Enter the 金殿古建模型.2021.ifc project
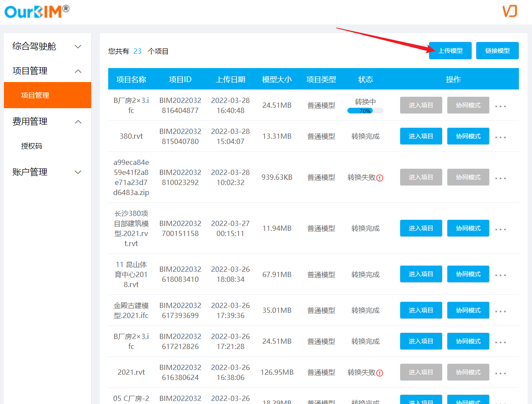Screen dimensions: 532x404 (421, 310)
